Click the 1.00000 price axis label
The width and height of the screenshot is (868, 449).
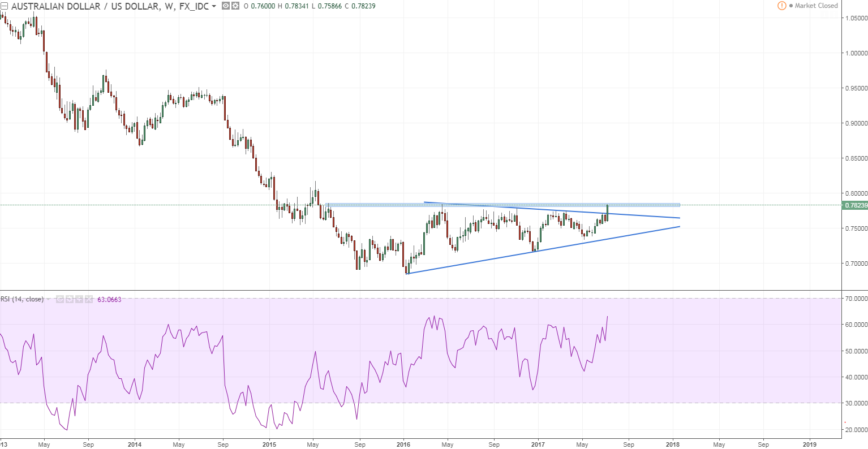pos(856,53)
